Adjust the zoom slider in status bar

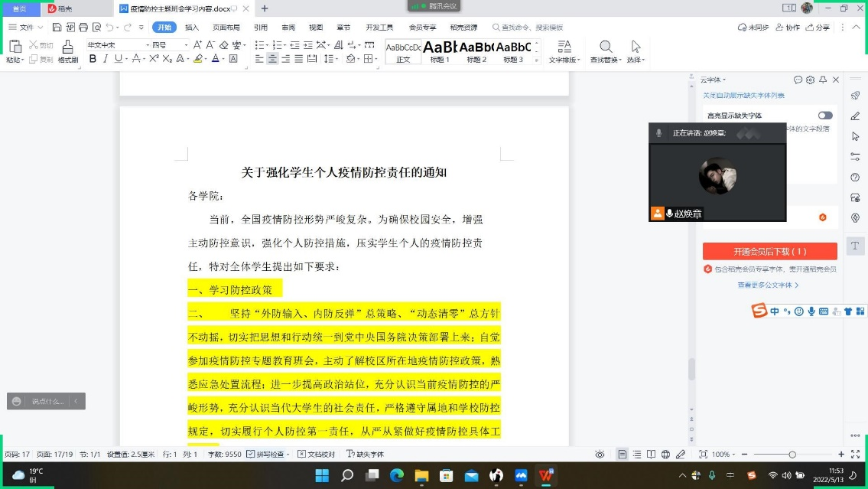[792, 455]
